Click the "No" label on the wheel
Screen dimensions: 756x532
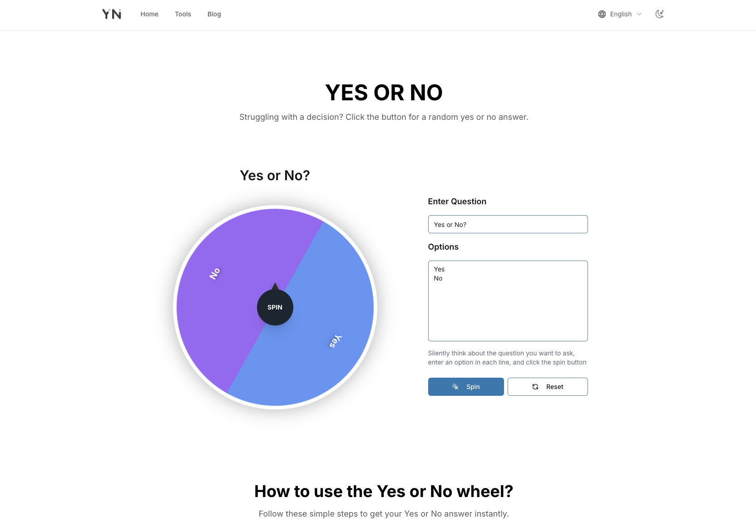[x=215, y=274]
